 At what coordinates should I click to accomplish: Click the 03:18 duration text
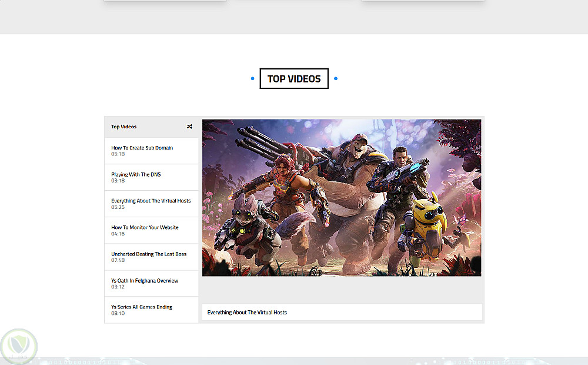pos(118,181)
